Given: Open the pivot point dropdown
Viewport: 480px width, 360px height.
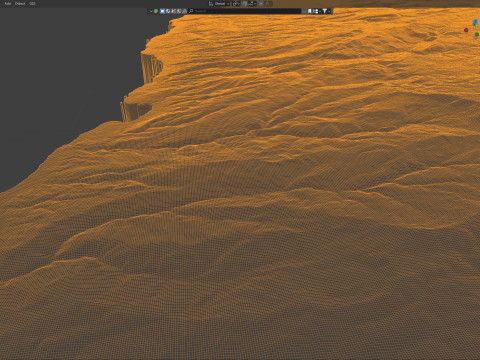Looking at the screenshot, I should pos(236,4).
